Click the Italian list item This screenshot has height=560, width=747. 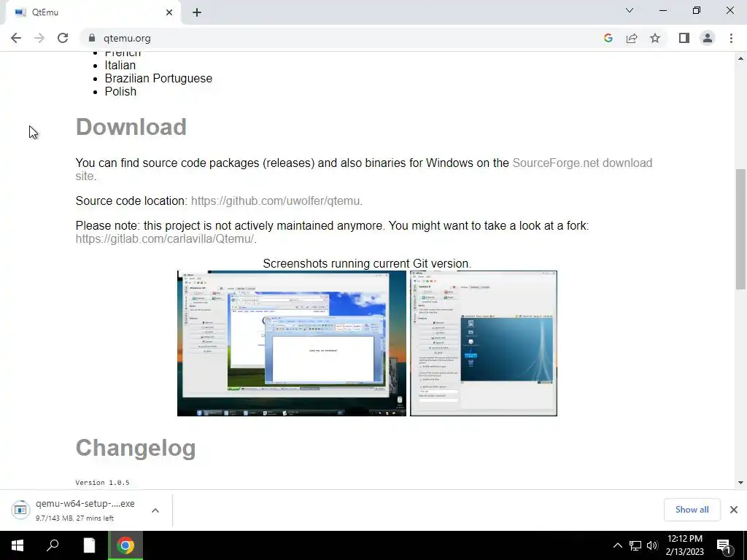click(120, 65)
